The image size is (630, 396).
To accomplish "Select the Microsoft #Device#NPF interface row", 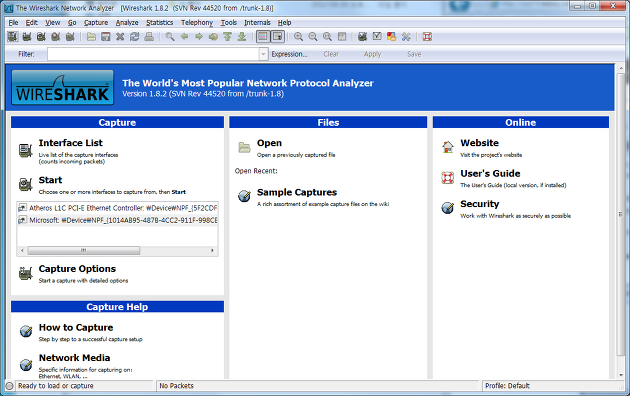I will pyautogui.click(x=118, y=220).
